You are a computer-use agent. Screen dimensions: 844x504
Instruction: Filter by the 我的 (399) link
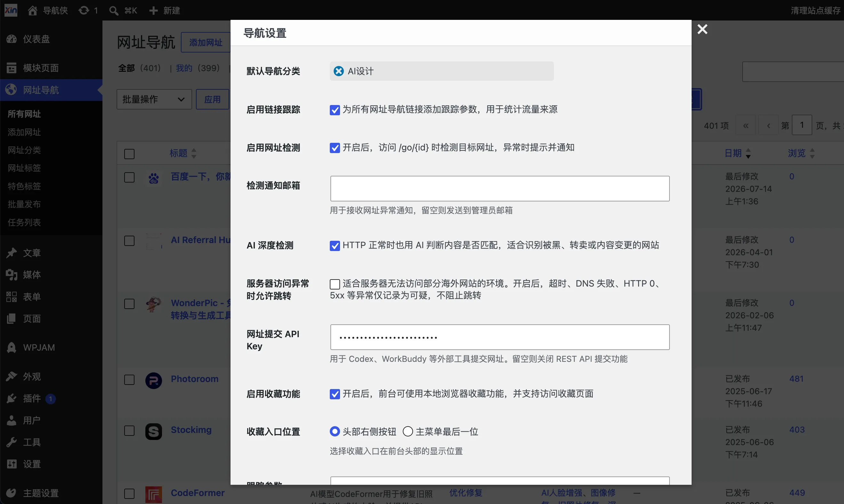coord(184,68)
